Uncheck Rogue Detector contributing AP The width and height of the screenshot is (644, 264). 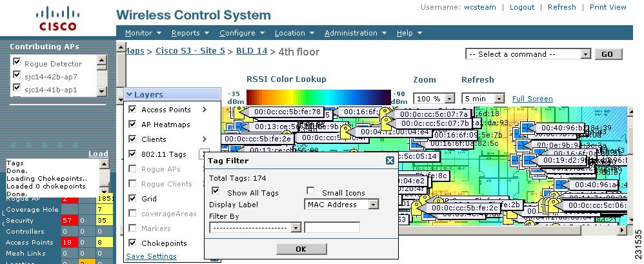[x=17, y=61]
